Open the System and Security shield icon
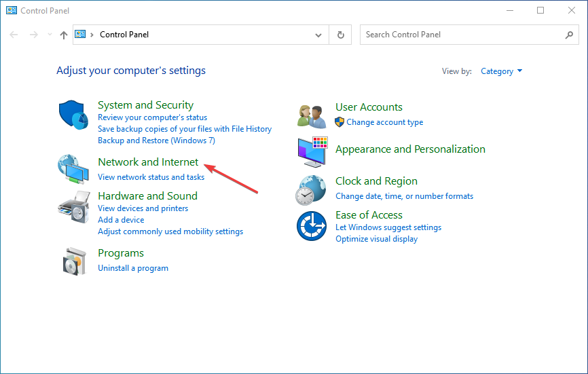 pos(73,115)
